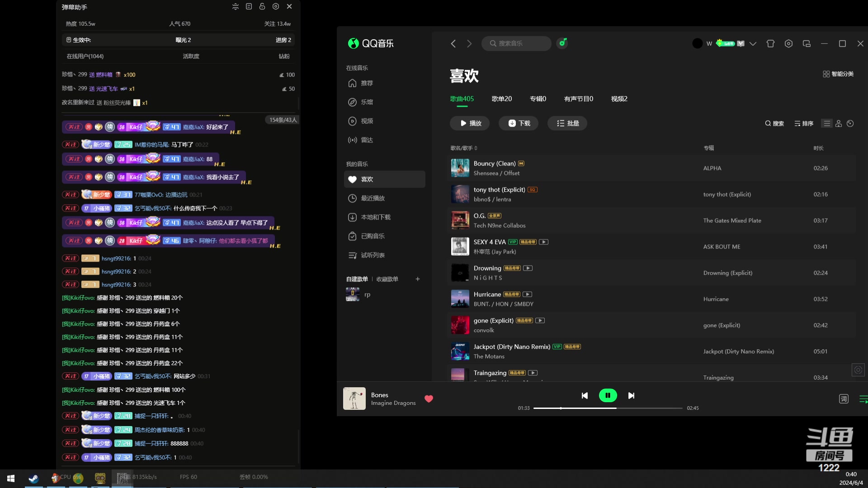
Task: Add a new playlist with plus icon
Action: point(418,279)
